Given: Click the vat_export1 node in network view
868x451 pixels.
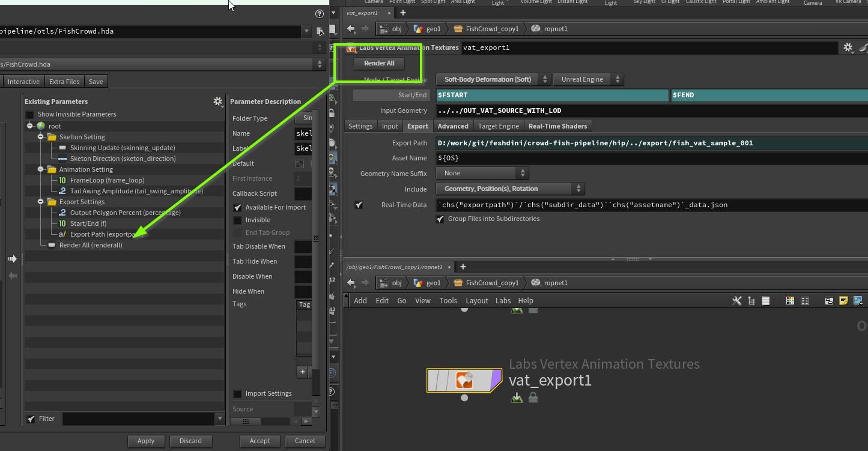Looking at the screenshot, I should pyautogui.click(x=464, y=380).
